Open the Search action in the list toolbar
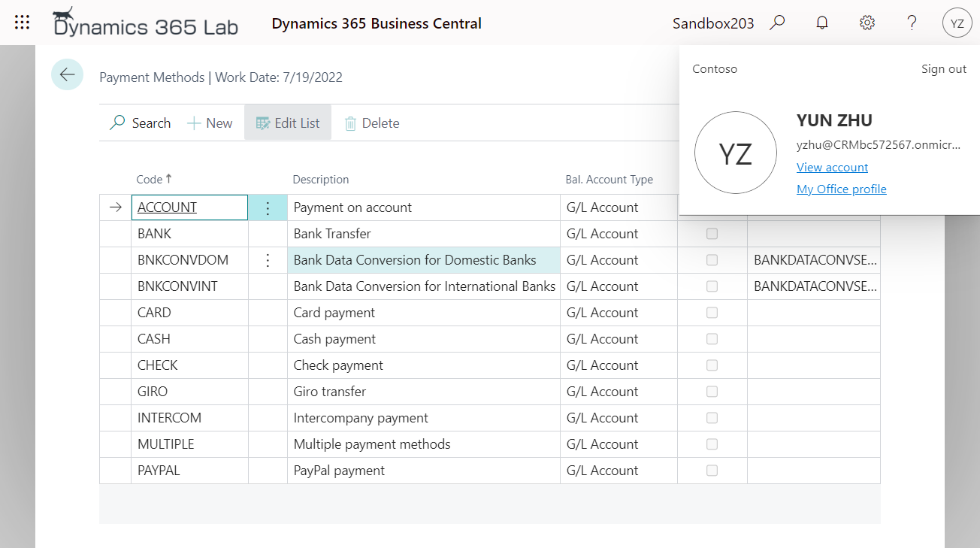 pos(140,123)
